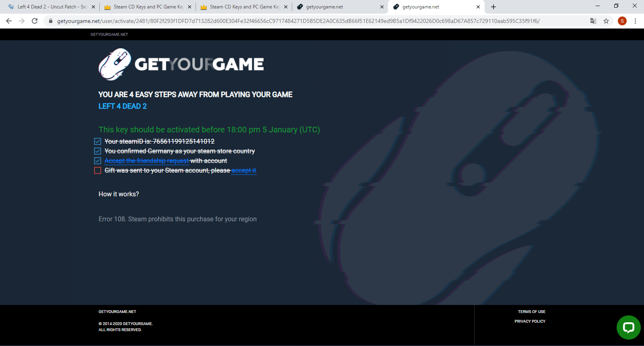This screenshot has height=346, width=644.
Task: Go back using the browser back arrow
Action: [x=9, y=21]
